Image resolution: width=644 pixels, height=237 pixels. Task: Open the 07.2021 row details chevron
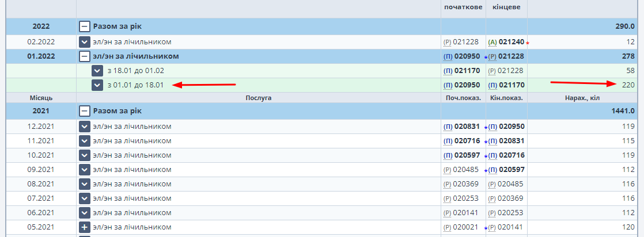[85, 198]
